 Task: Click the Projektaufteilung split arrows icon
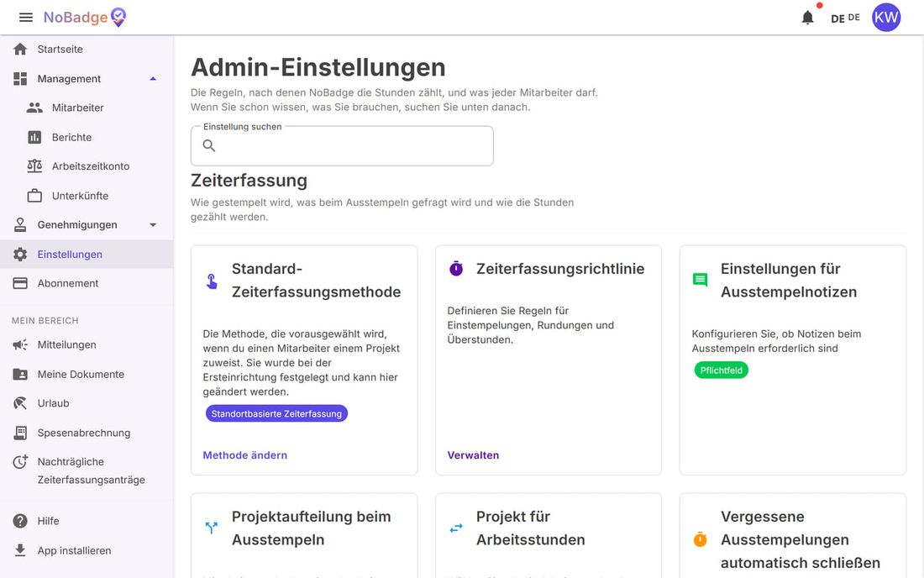tap(212, 528)
